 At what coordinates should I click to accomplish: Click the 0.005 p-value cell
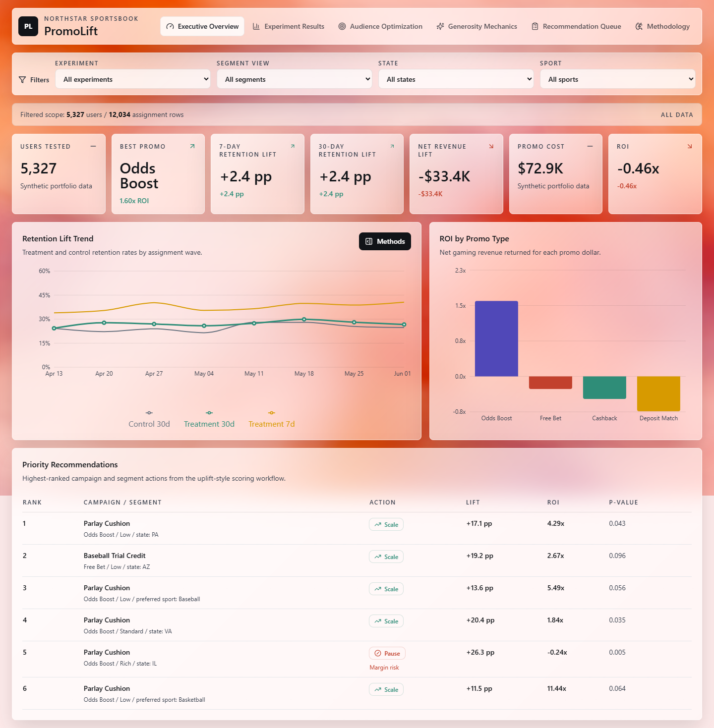click(x=617, y=652)
